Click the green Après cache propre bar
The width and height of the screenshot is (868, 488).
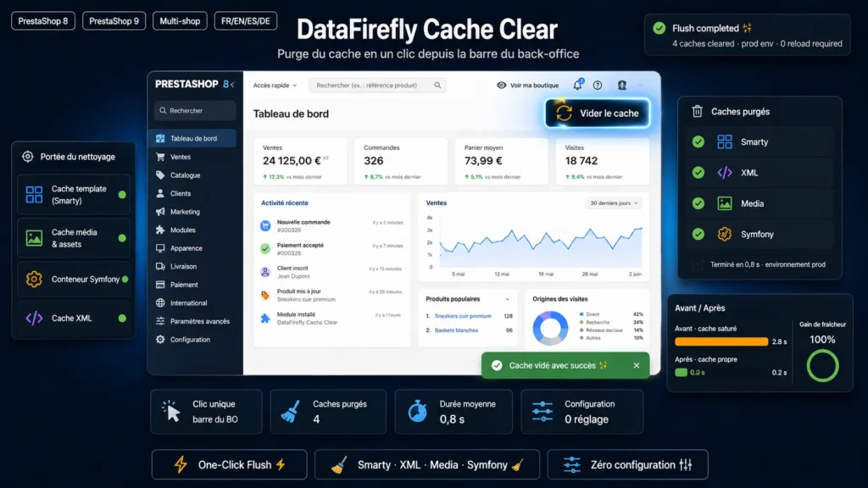[x=681, y=373]
